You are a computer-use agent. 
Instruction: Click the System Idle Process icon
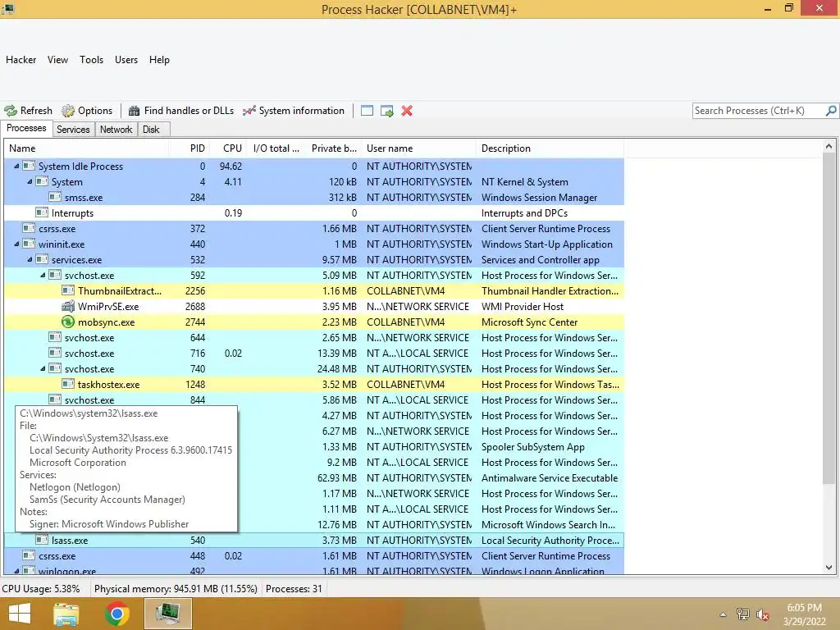[x=29, y=166]
